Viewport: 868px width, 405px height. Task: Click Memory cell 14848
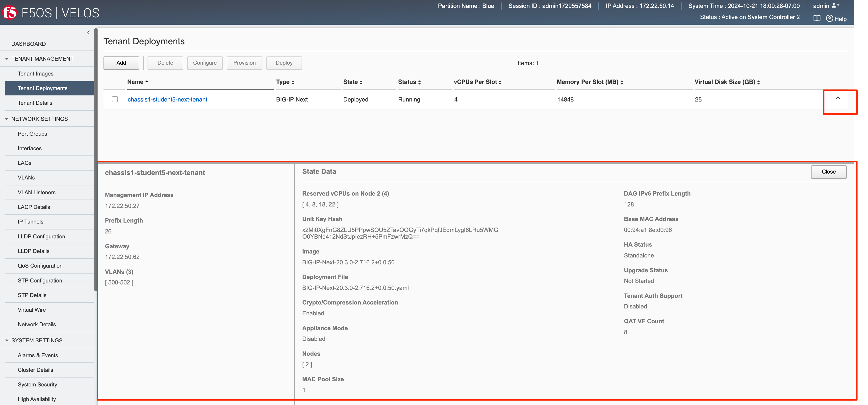tap(565, 100)
